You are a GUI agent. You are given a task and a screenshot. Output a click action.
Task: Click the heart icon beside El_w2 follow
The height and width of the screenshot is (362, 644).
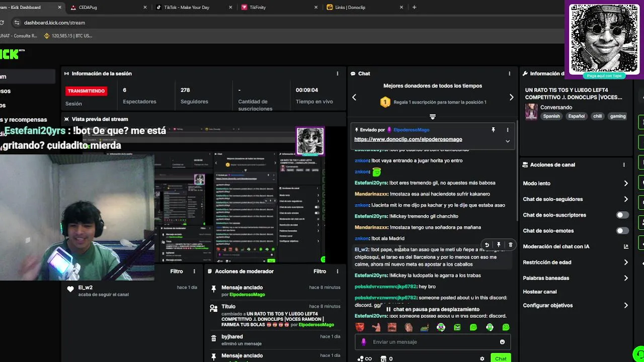pyautogui.click(x=70, y=289)
